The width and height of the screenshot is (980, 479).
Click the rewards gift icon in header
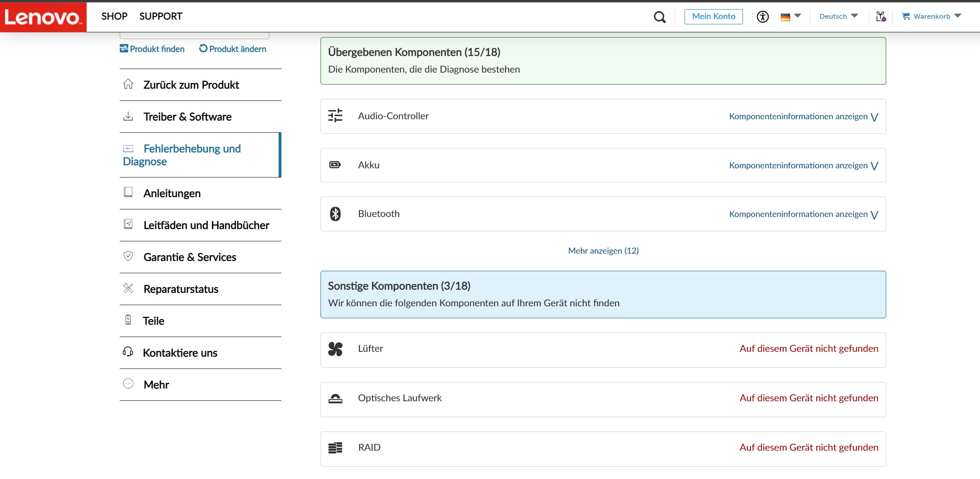(881, 17)
